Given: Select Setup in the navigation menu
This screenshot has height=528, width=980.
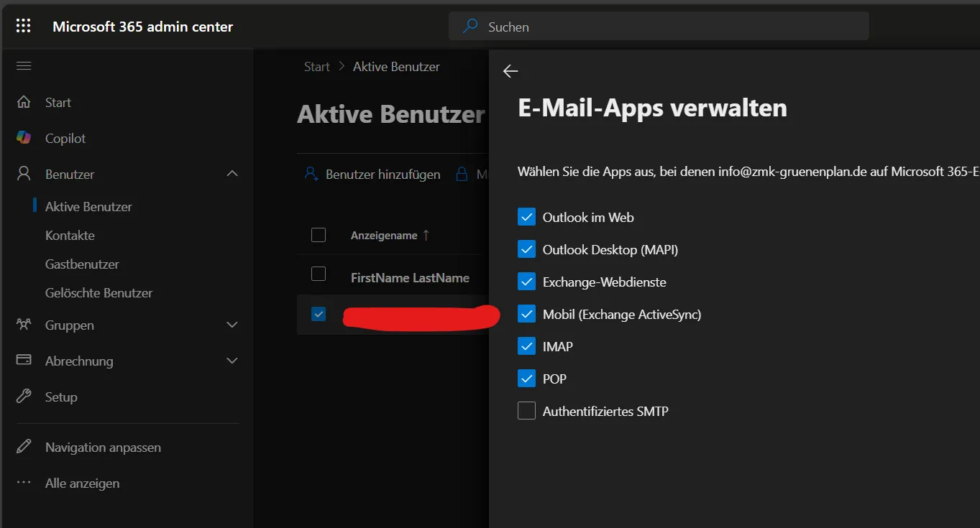Looking at the screenshot, I should [61, 397].
